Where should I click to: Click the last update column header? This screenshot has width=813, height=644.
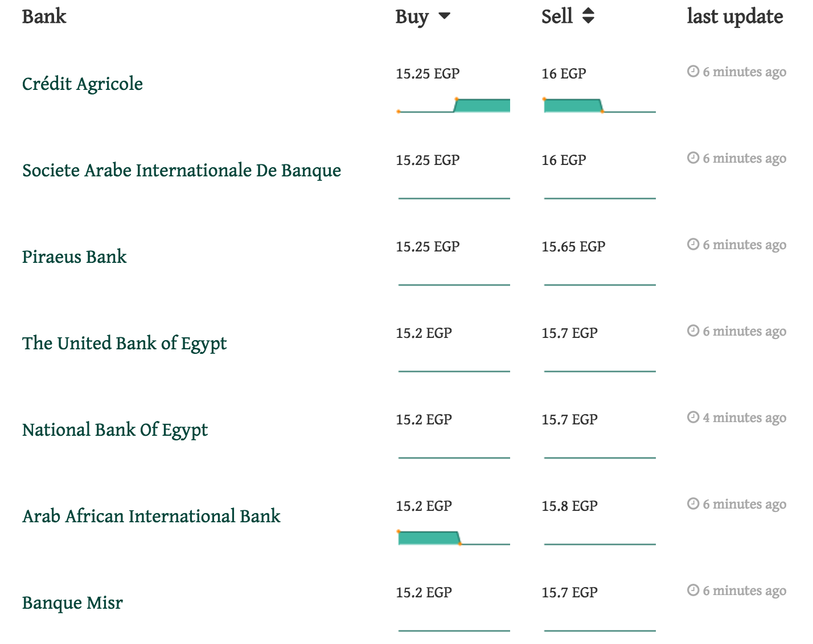(x=734, y=16)
